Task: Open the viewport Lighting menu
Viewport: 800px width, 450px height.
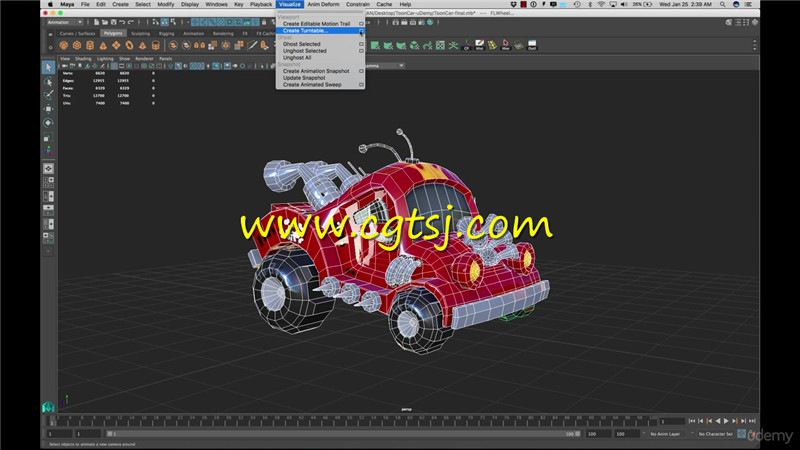Action: coord(105,59)
